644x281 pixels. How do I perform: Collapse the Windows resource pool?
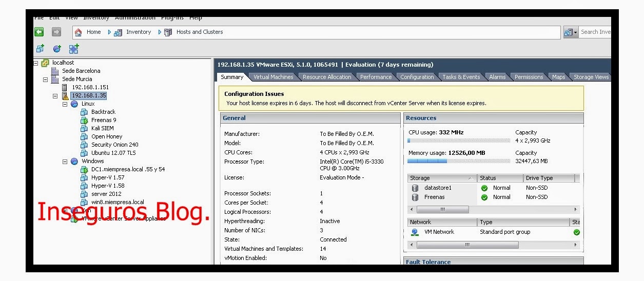pyautogui.click(x=65, y=161)
